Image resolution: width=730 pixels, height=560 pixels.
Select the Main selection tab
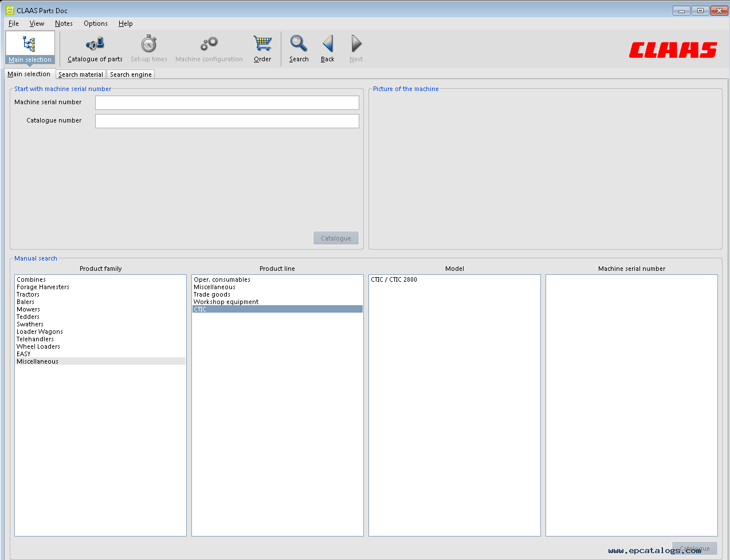[29, 74]
